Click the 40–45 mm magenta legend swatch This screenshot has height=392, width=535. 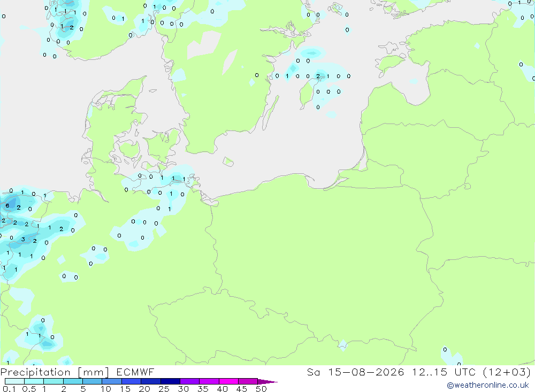click(x=228, y=381)
